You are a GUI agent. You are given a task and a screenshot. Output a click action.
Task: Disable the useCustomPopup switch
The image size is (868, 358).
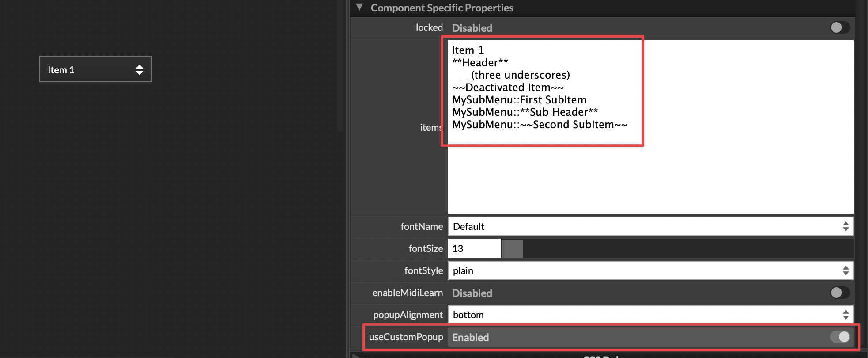840,337
